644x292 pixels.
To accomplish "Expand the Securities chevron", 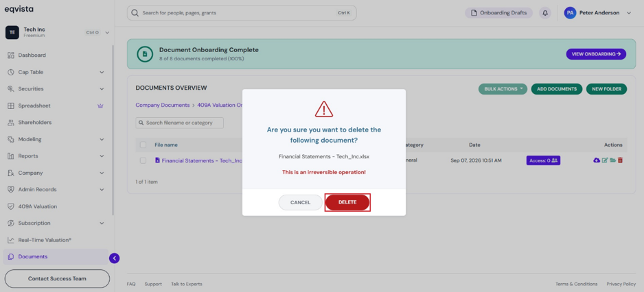I will pos(102,89).
